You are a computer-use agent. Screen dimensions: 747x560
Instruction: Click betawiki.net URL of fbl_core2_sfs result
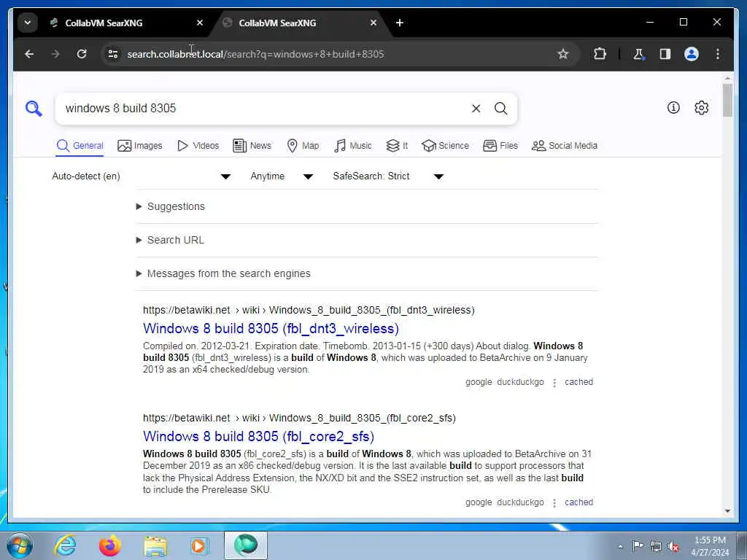tap(299, 418)
